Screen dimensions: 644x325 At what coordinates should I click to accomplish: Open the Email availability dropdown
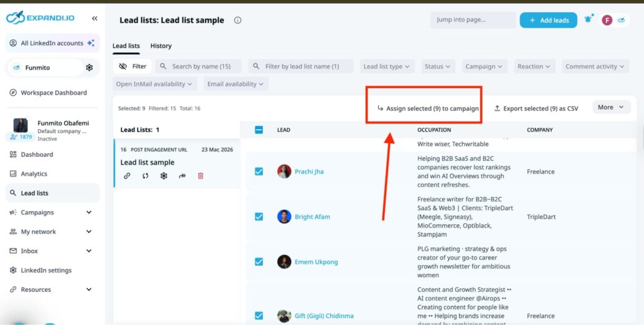click(x=236, y=84)
